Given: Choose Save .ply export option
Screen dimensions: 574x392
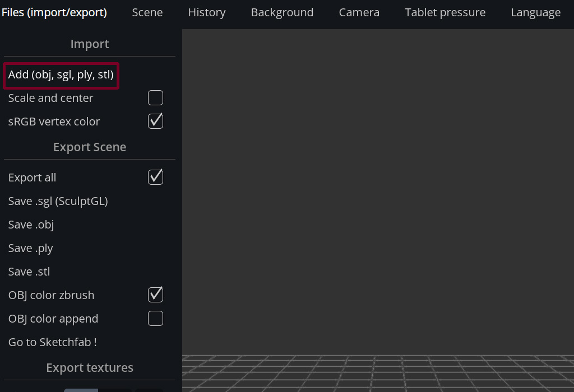Looking at the screenshot, I should 31,248.
